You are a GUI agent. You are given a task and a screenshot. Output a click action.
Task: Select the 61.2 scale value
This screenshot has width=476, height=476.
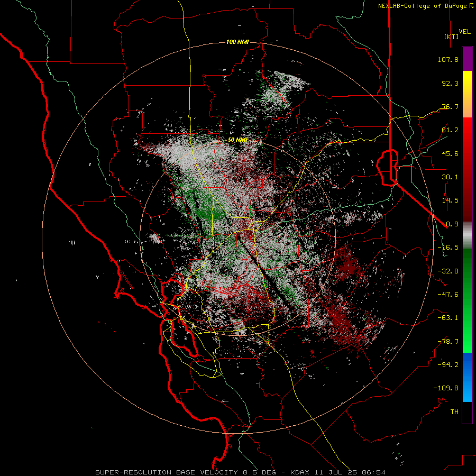(450, 130)
